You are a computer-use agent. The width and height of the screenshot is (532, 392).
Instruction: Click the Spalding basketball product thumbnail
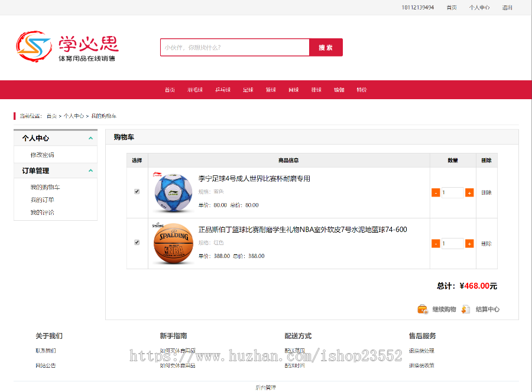click(173, 243)
